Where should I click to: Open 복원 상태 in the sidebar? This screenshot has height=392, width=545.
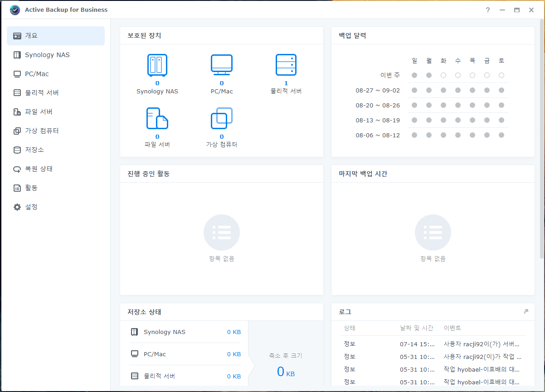(56, 169)
